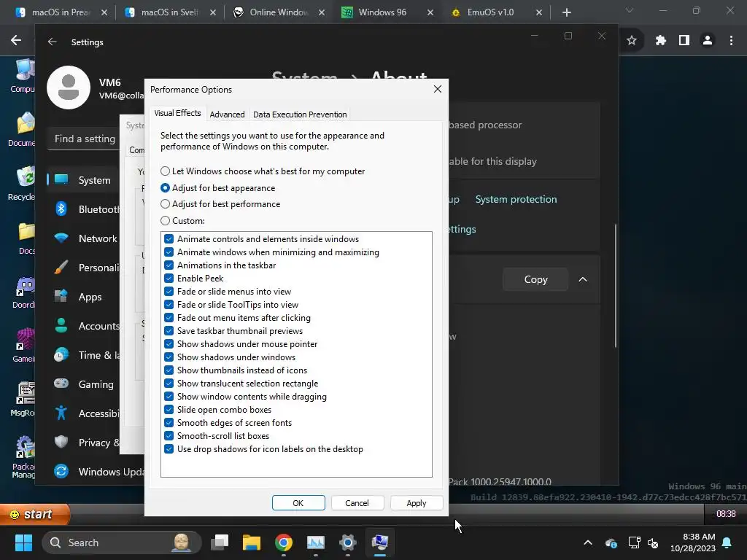Uncheck Slide open combo boxes
The image size is (747, 560).
pyautogui.click(x=169, y=410)
